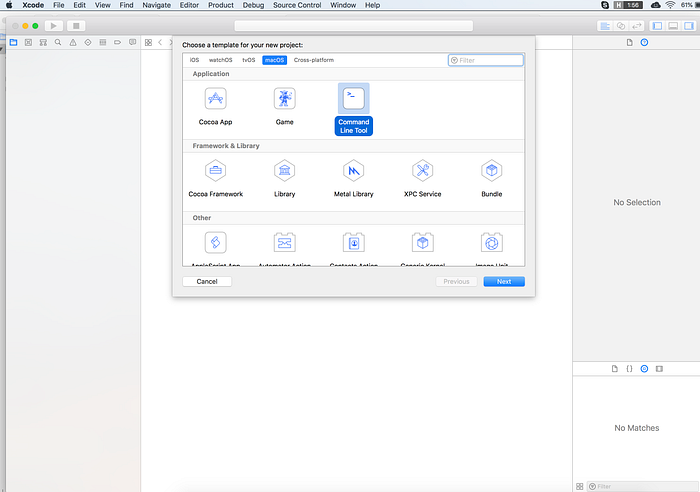The height and width of the screenshot is (492, 700).
Task: Show the File Template library
Action: click(615, 369)
